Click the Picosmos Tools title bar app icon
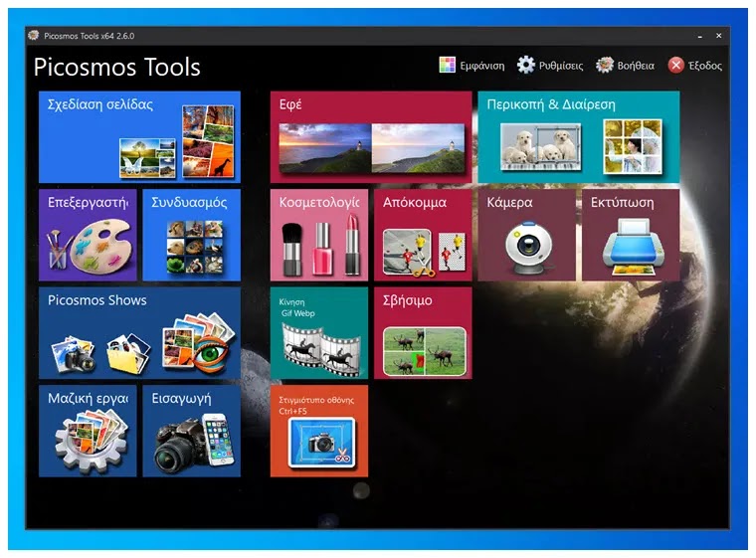 [33, 35]
